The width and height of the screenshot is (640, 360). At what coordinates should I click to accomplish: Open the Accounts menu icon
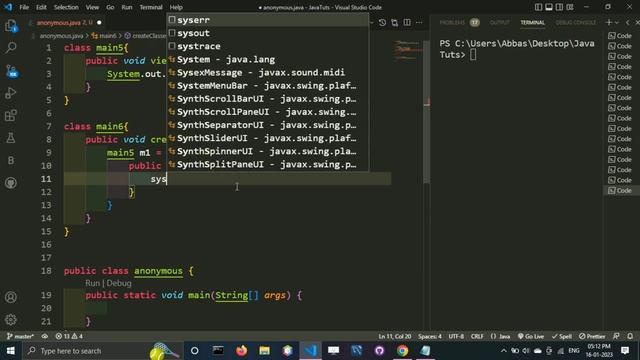pyautogui.click(x=11, y=297)
